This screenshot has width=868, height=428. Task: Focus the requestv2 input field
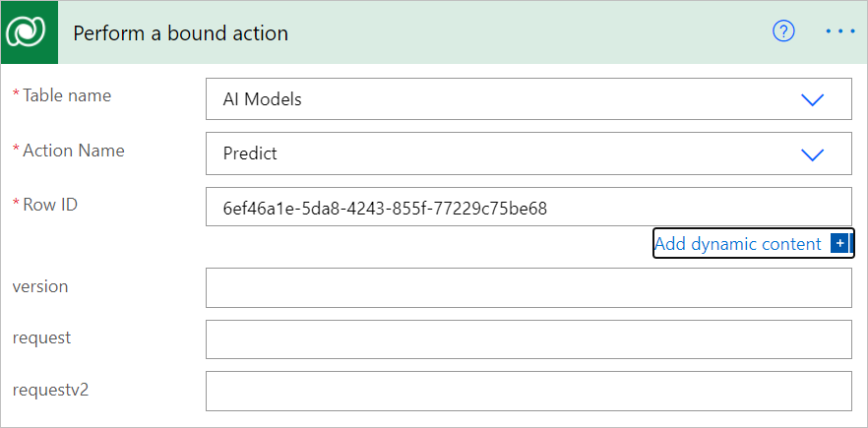(528, 391)
